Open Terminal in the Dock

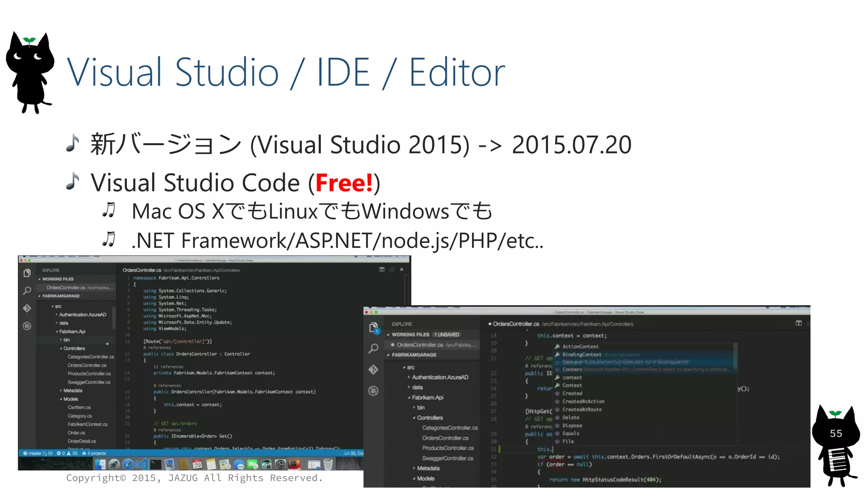pyautogui.click(x=156, y=464)
